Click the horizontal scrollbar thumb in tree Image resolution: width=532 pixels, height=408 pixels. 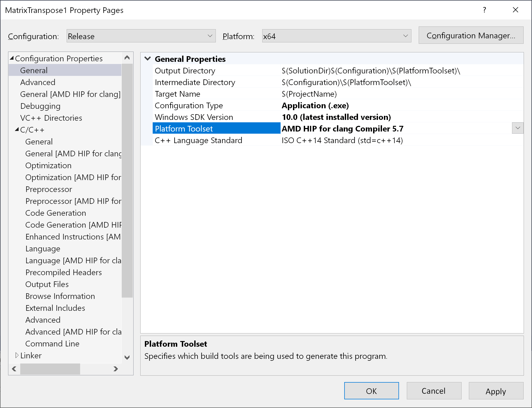coord(50,369)
